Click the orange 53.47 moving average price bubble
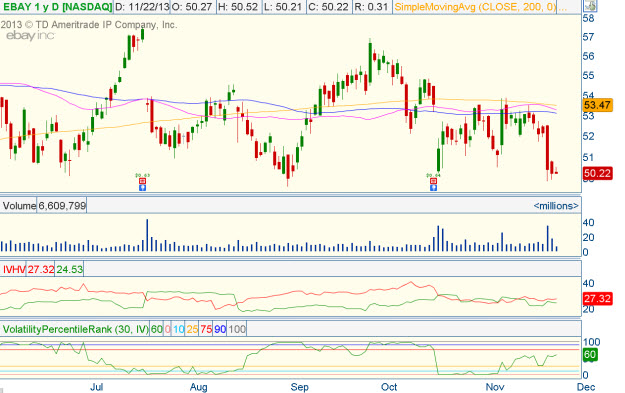625x393 pixels. pyautogui.click(x=597, y=106)
